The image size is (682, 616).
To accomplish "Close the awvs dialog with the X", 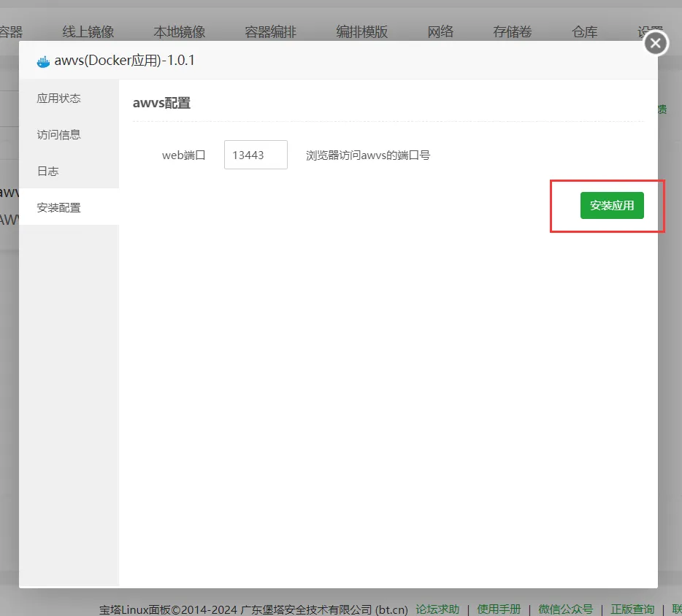I will (656, 43).
